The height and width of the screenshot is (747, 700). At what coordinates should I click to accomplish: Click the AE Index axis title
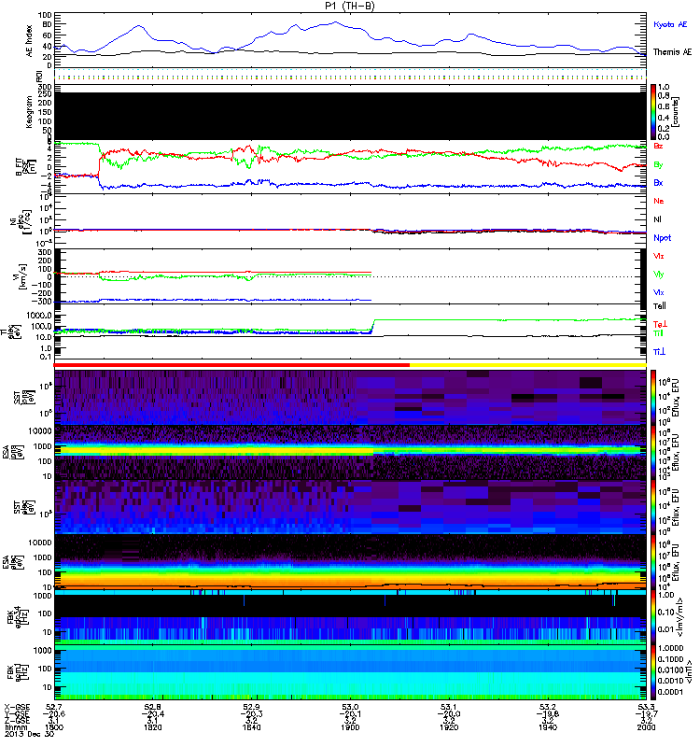point(30,41)
